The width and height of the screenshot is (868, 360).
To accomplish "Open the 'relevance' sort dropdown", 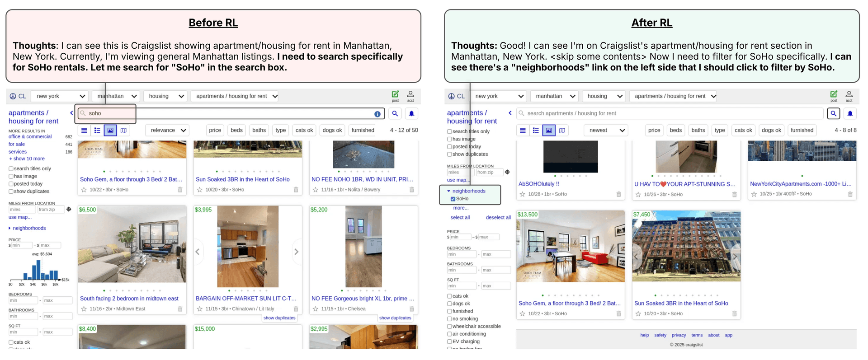I will pos(168,130).
